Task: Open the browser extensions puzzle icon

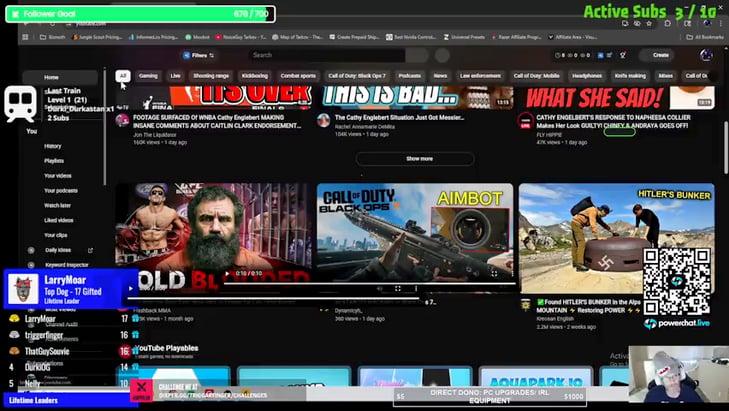Action: pos(668,23)
